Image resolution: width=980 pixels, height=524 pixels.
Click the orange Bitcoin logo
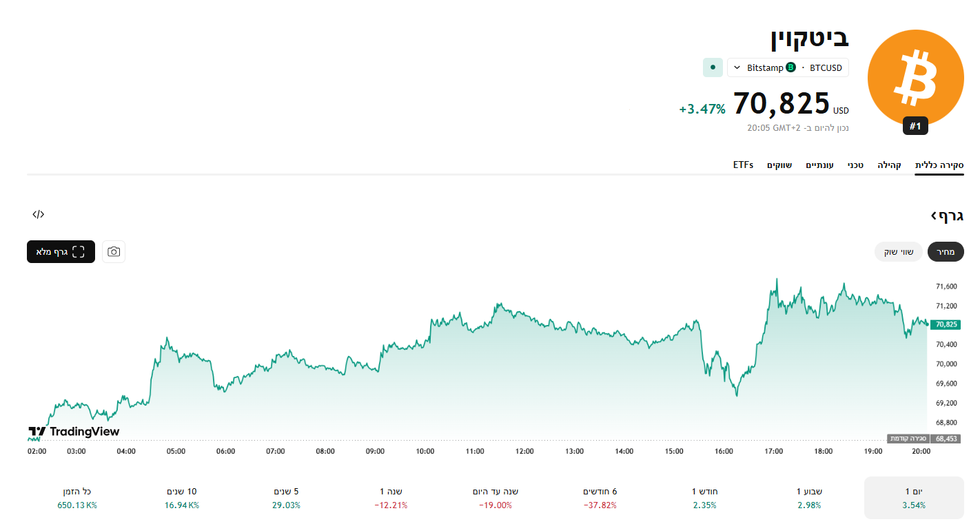click(x=915, y=77)
